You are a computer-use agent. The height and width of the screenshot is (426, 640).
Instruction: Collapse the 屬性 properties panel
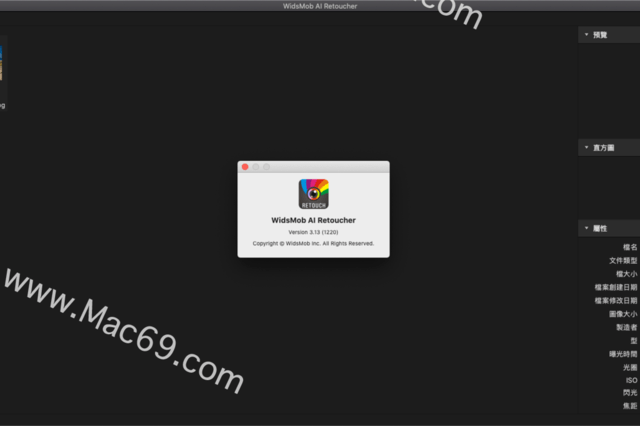pos(587,228)
